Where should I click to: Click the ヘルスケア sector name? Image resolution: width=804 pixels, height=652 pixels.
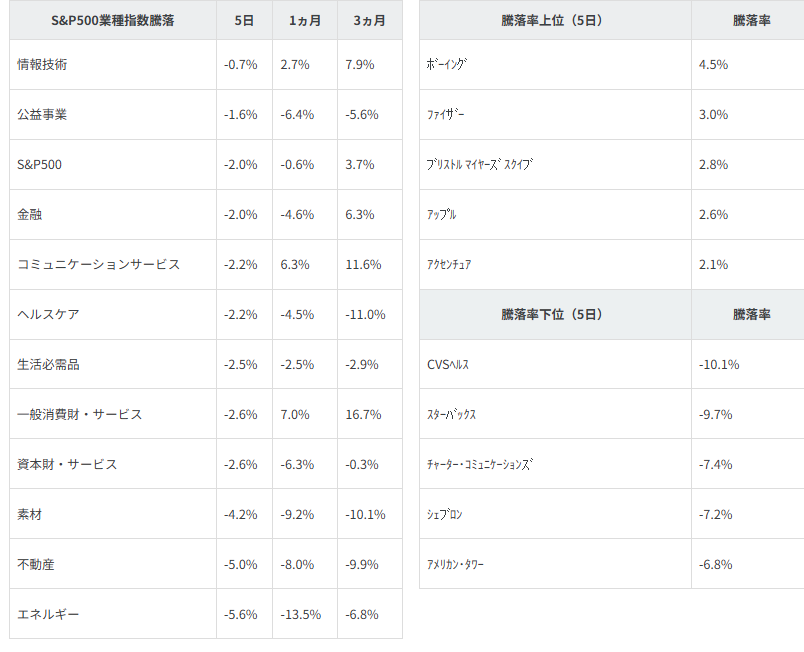pyautogui.click(x=49, y=314)
